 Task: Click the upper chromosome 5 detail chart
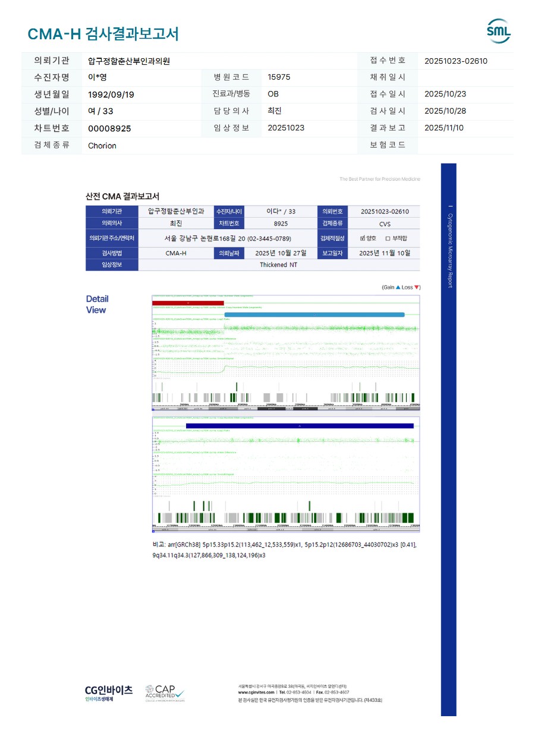(286, 353)
